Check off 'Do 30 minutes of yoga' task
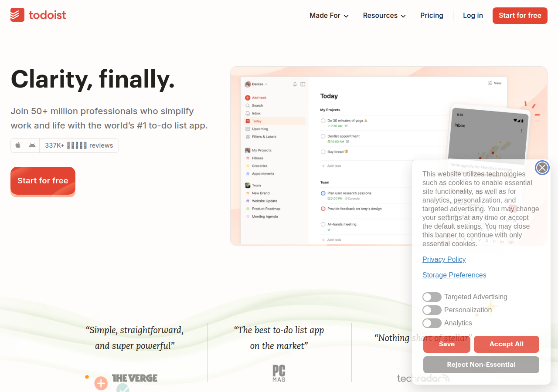Viewport: 558px width, 392px height. pos(323,121)
